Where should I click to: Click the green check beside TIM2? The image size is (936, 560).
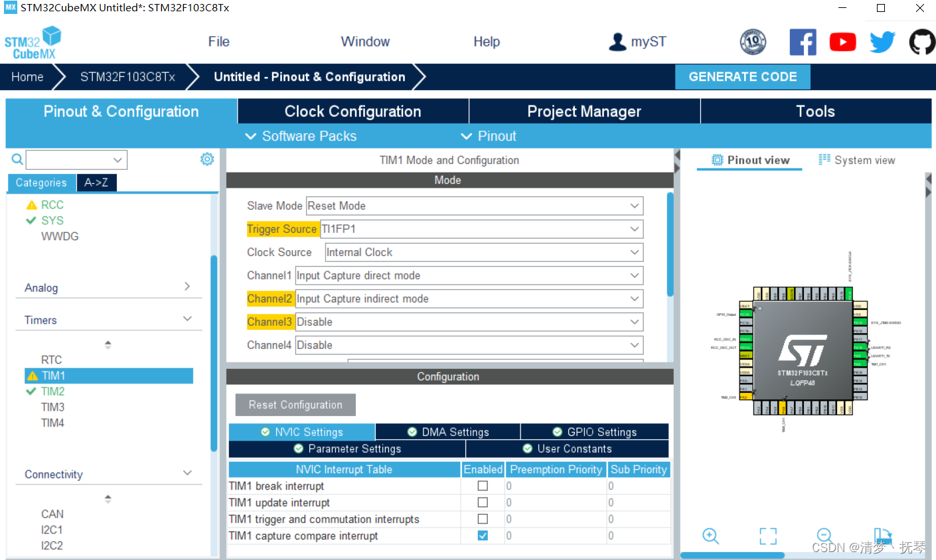[x=31, y=391]
